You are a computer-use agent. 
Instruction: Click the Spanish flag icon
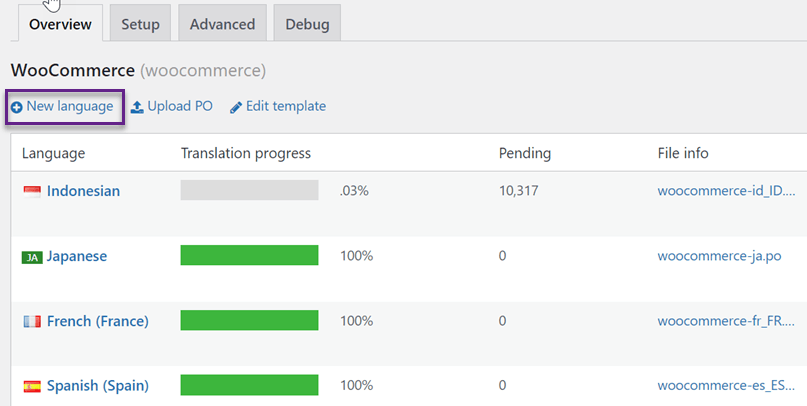(x=32, y=386)
